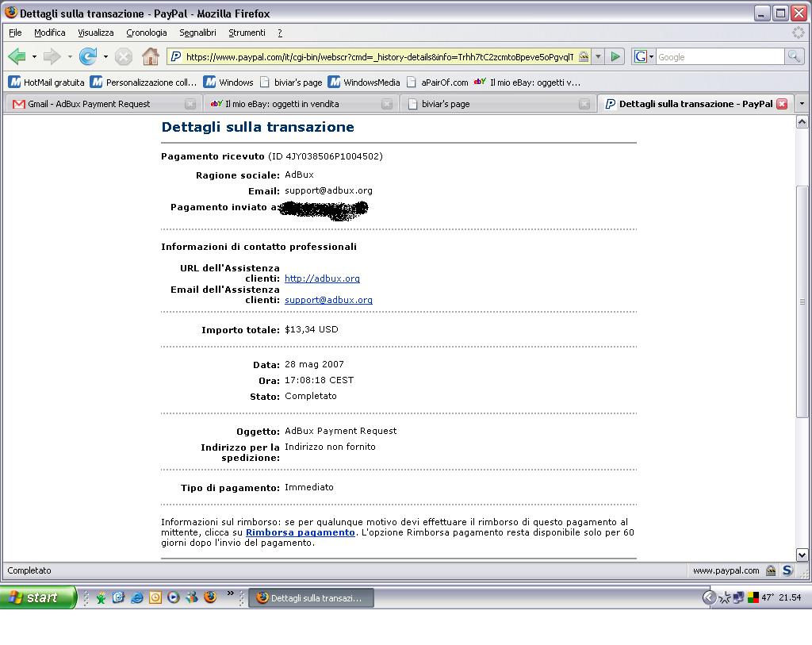Click the Stop loading button
812x645 pixels.
(x=123, y=56)
